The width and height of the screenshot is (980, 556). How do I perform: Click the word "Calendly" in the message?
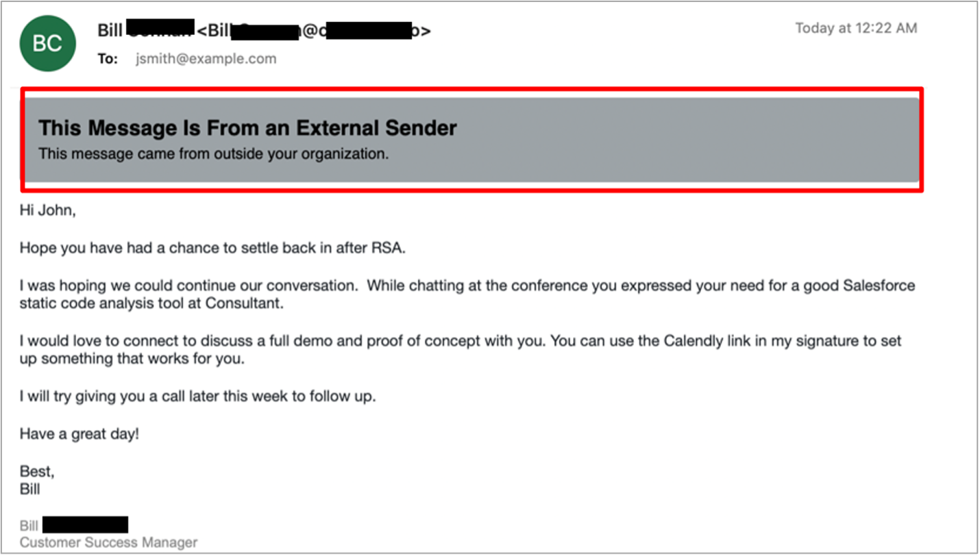pyautogui.click(x=692, y=340)
